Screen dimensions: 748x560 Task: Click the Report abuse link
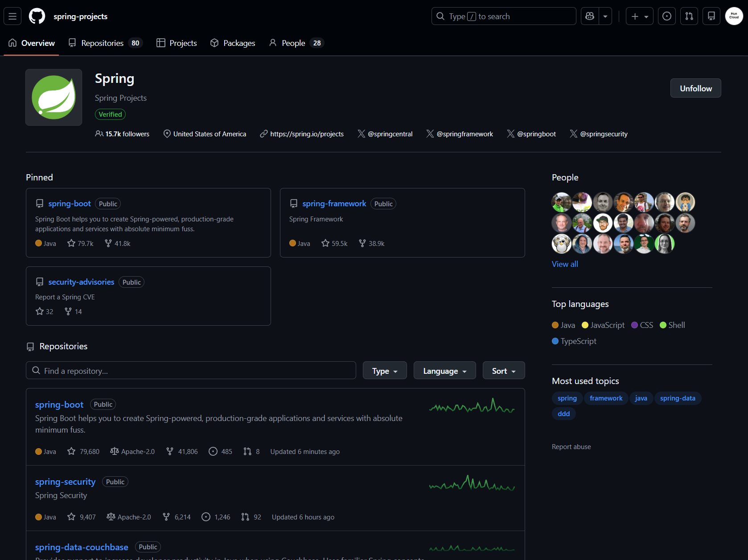571,447
